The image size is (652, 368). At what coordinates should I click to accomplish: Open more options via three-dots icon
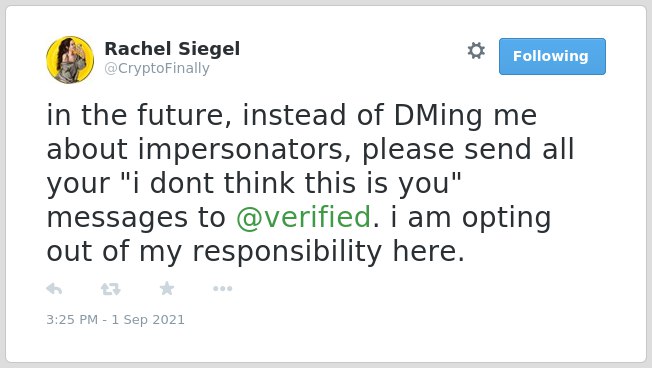click(x=222, y=289)
